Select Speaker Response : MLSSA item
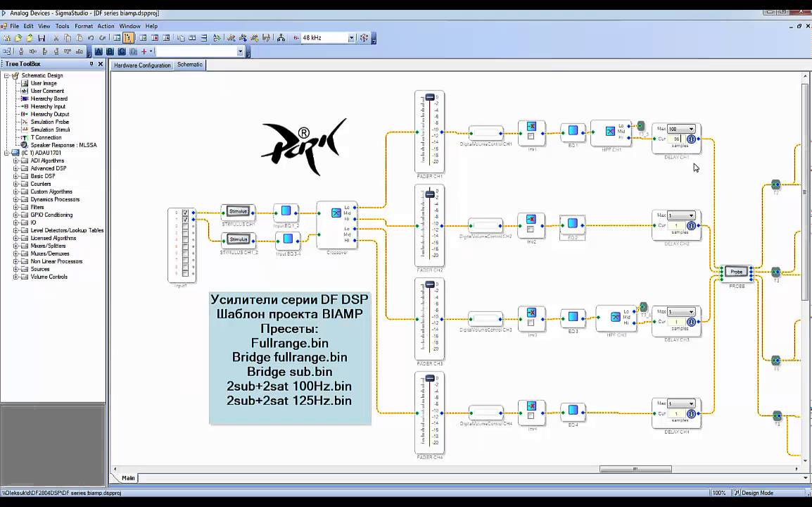Viewport: 812px width, 507px height. (64, 145)
